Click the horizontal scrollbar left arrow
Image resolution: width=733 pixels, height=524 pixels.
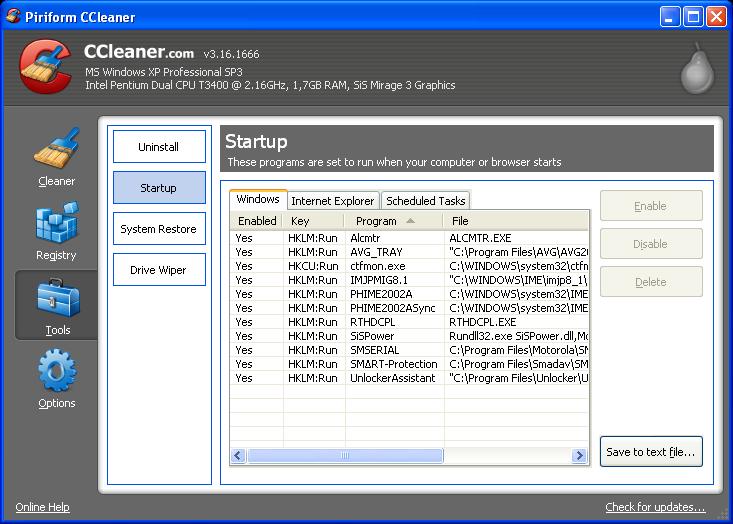(x=238, y=455)
